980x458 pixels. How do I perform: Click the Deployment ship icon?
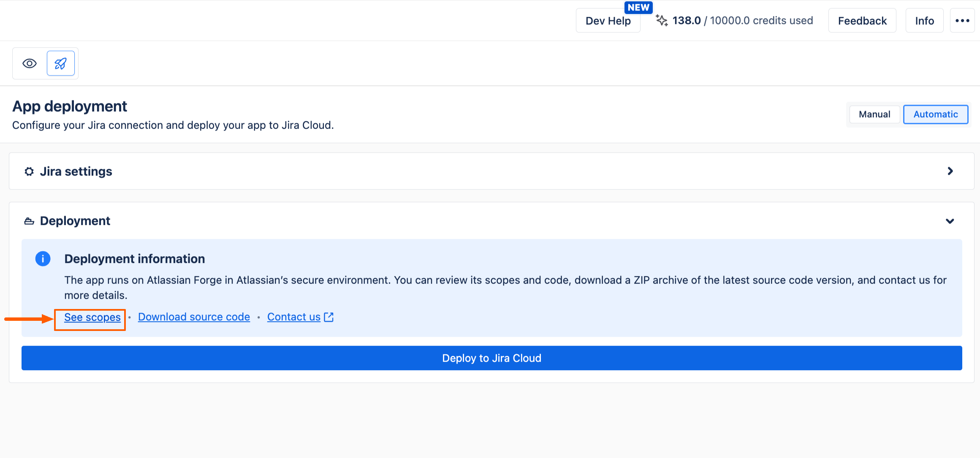click(x=29, y=221)
